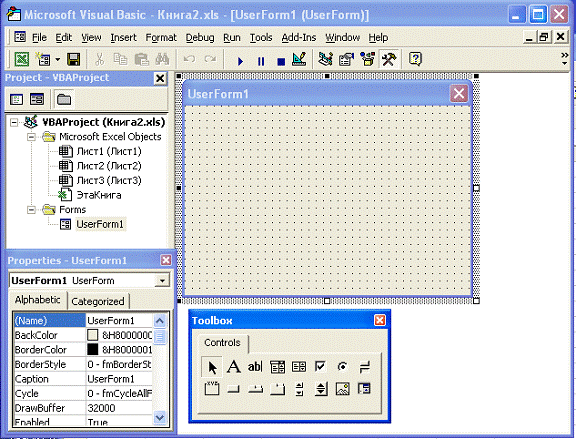Switch to Alphabetic properties tab
The height and width of the screenshot is (439, 576).
[x=37, y=300]
